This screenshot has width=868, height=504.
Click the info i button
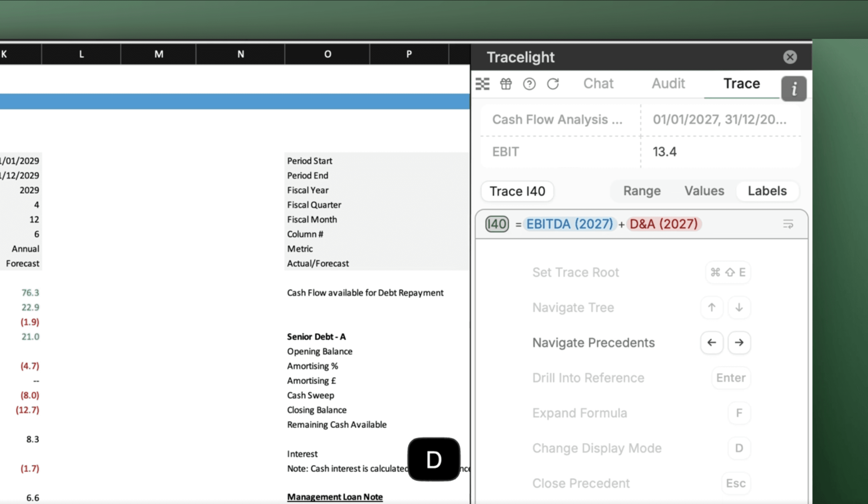click(x=794, y=89)
